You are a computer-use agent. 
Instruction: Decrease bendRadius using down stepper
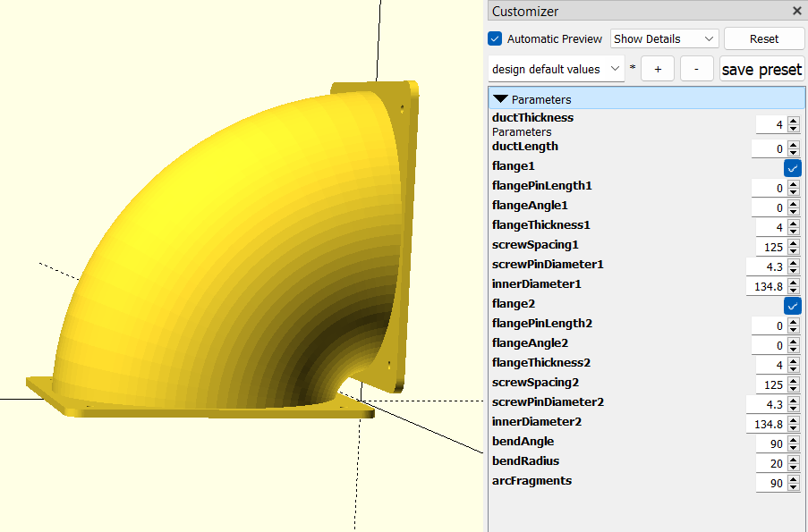[x=794, y=467]
